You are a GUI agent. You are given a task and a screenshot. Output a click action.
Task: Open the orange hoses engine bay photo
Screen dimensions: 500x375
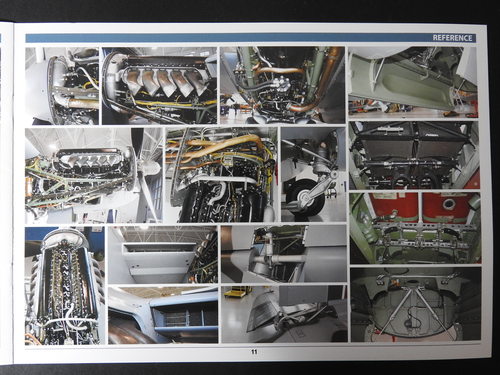pos(221,175)
